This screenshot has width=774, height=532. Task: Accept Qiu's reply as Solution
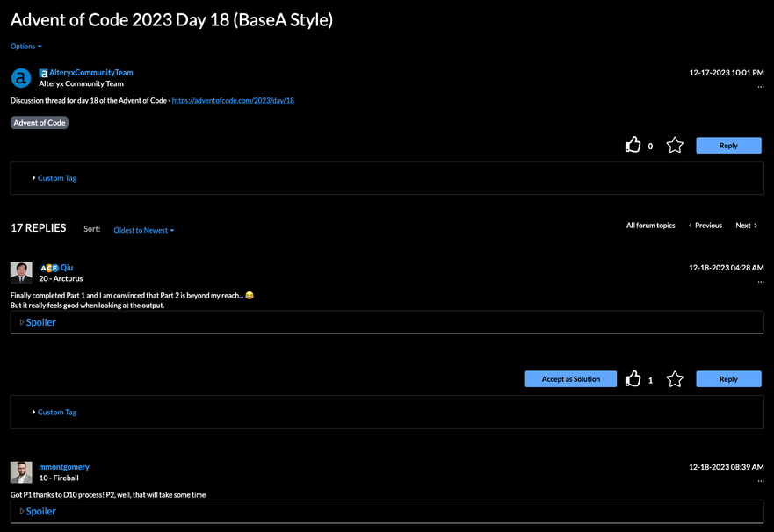click(x=571, y=379)
